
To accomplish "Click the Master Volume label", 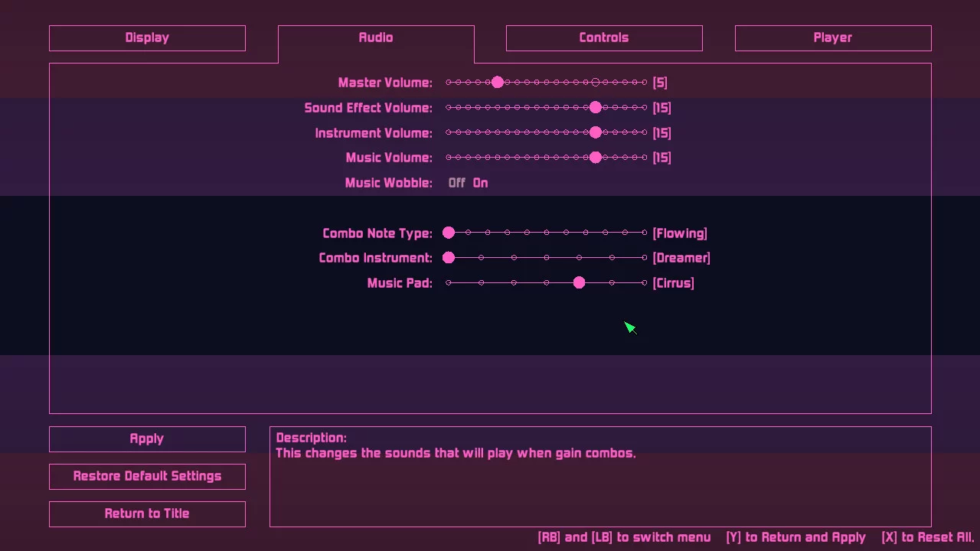I will [385, 83].
